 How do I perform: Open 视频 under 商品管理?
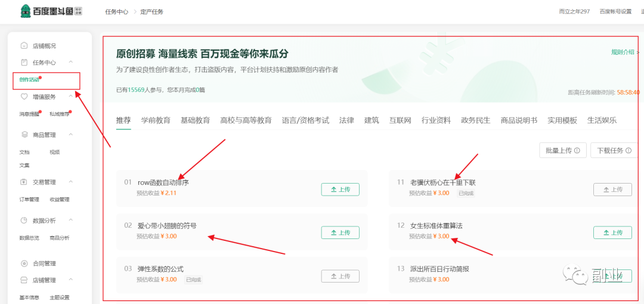[x=55, y=152]
